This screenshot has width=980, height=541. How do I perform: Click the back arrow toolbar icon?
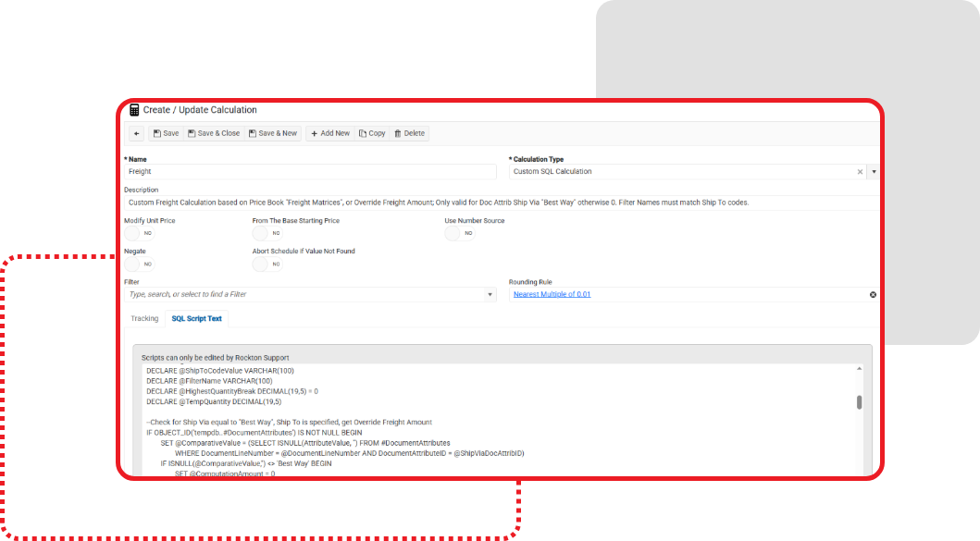point(137,133)
